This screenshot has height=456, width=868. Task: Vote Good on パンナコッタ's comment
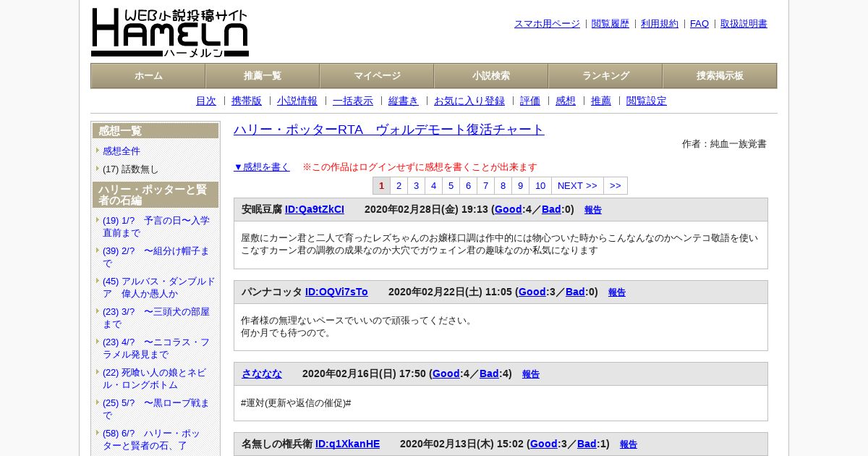coord(532,292)
